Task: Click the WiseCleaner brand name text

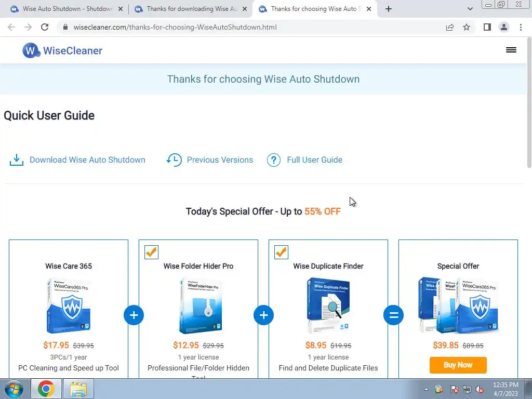Action: click(73, 50)
